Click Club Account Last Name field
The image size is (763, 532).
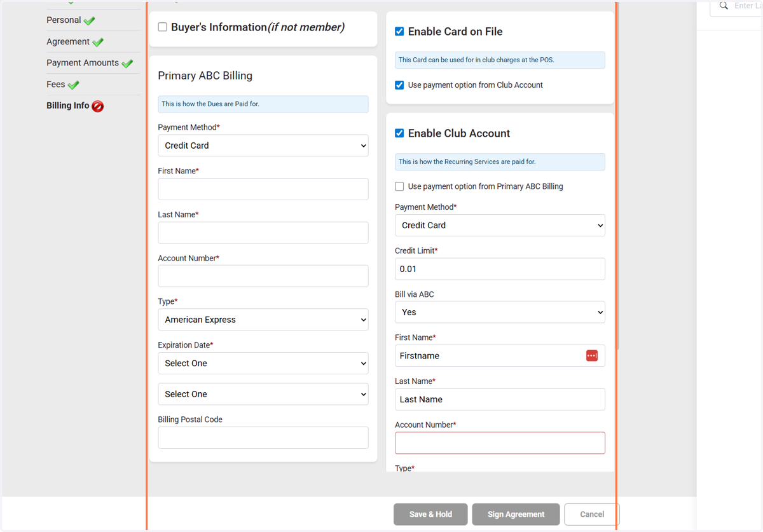click(500, 399)
